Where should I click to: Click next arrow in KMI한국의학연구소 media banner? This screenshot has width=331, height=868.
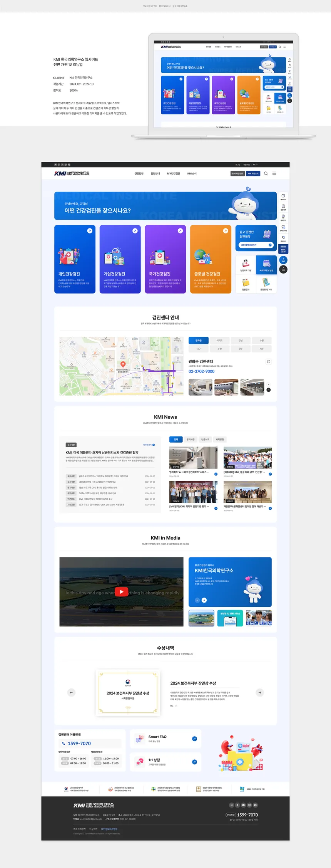(x=204, y=600)
